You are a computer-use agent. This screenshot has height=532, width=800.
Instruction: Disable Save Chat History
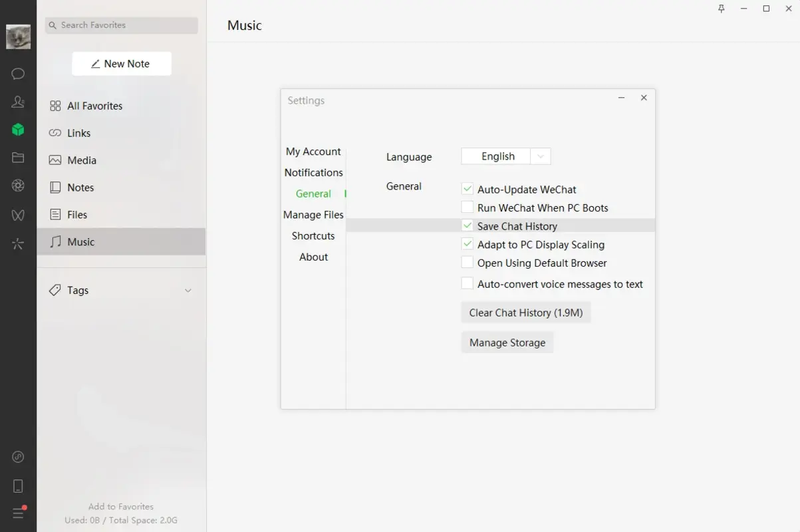[x=467, y=225]
